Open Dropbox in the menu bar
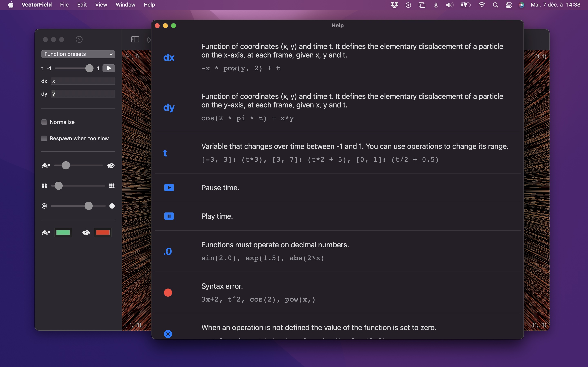This screenshot has height=367, width=588. click(x=394, y=5)
